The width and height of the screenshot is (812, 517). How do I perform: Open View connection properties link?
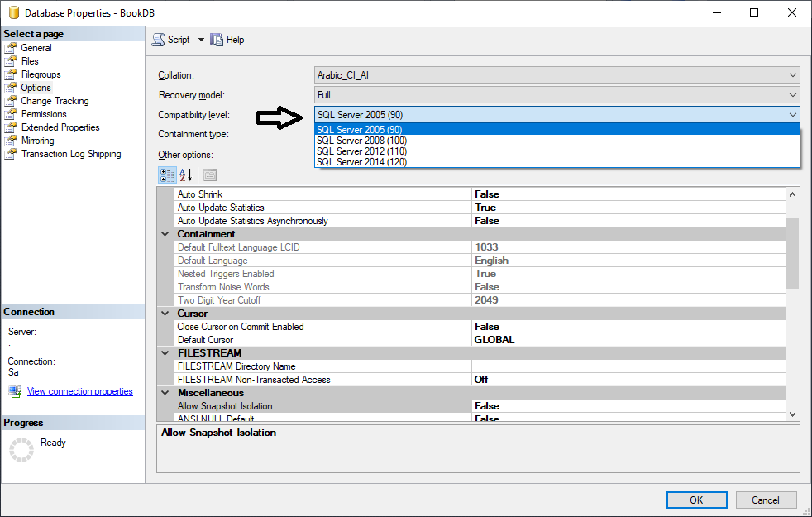click(x=79, y=391)
